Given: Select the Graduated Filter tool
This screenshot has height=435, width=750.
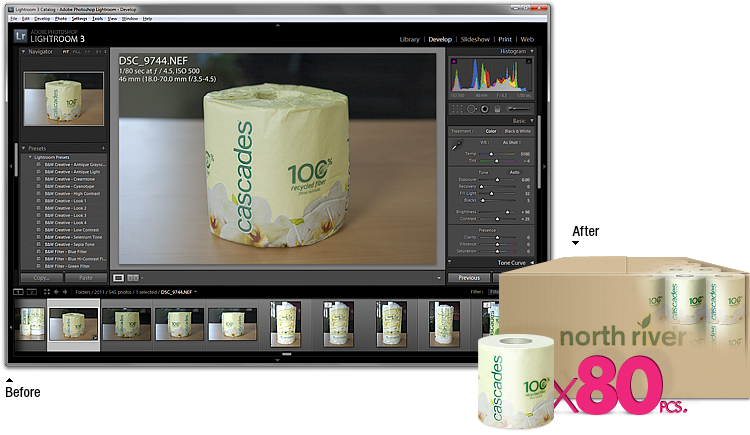Looking at the screenshot, I should (x=497, y=108).
